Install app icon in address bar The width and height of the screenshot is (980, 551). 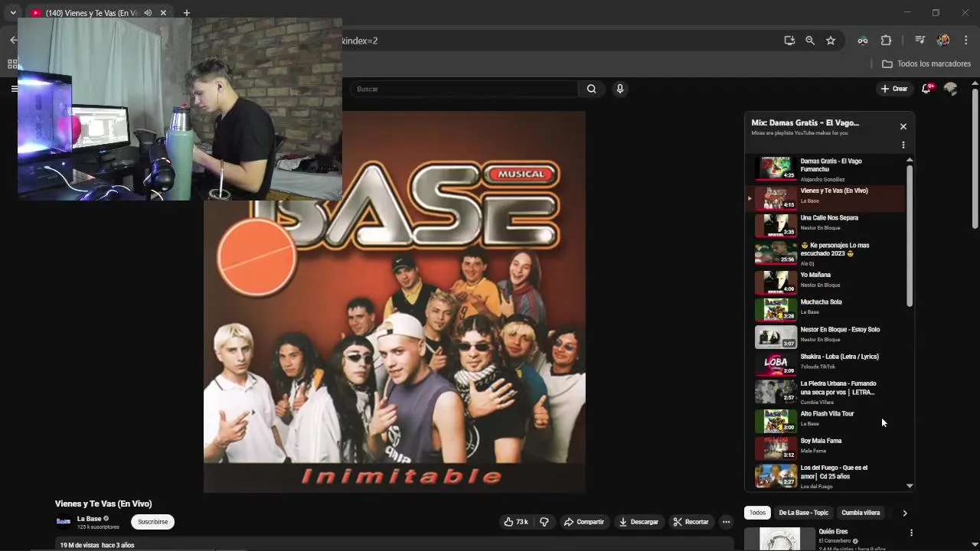point(789,41)
